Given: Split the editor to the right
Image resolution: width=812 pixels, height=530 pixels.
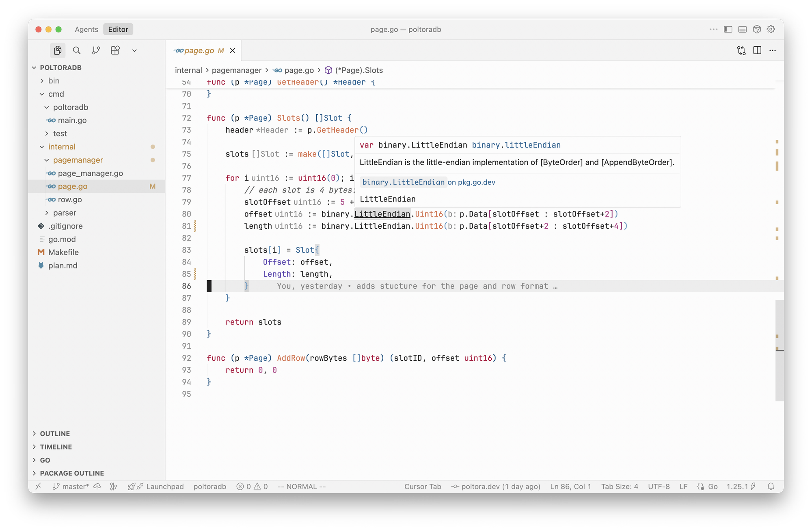Looking at the screenshot, I should point(757,50).
